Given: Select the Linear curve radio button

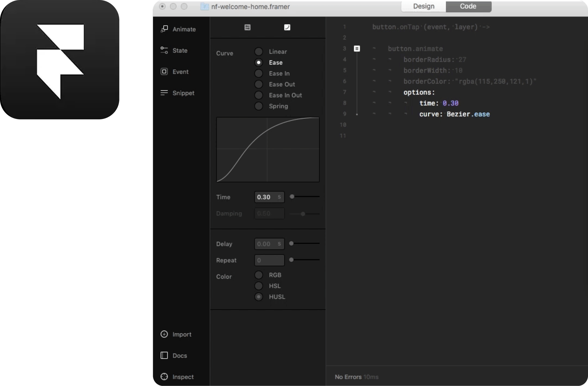Looking at the screenshot, I should click(259, 52).
